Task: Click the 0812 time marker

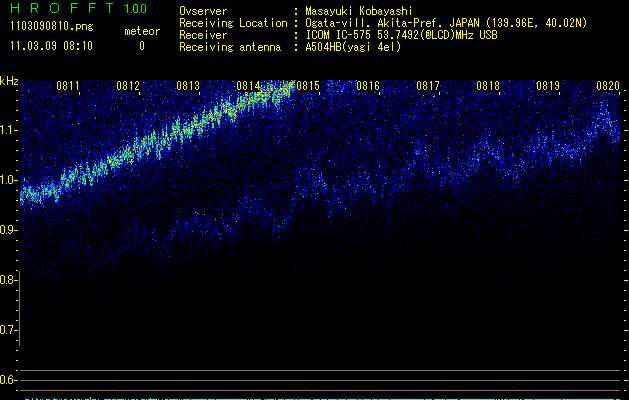Action: pos(128,85)
